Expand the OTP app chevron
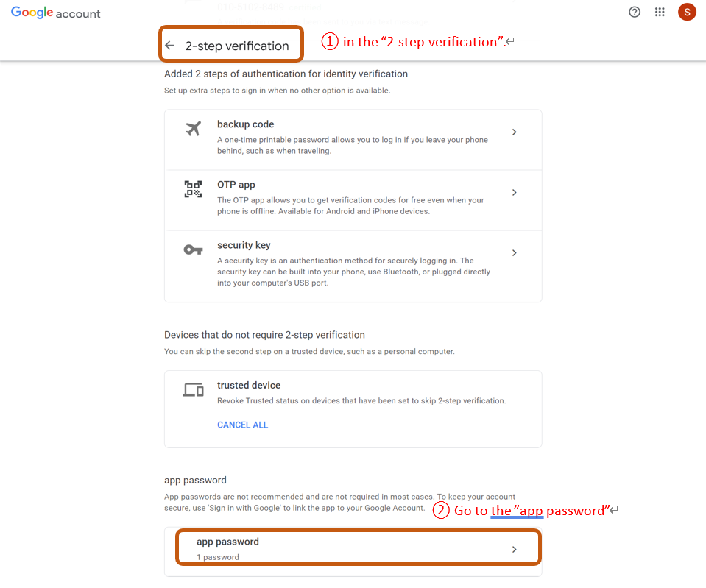Viewport: 706px width, 588px height. point(514,192)
